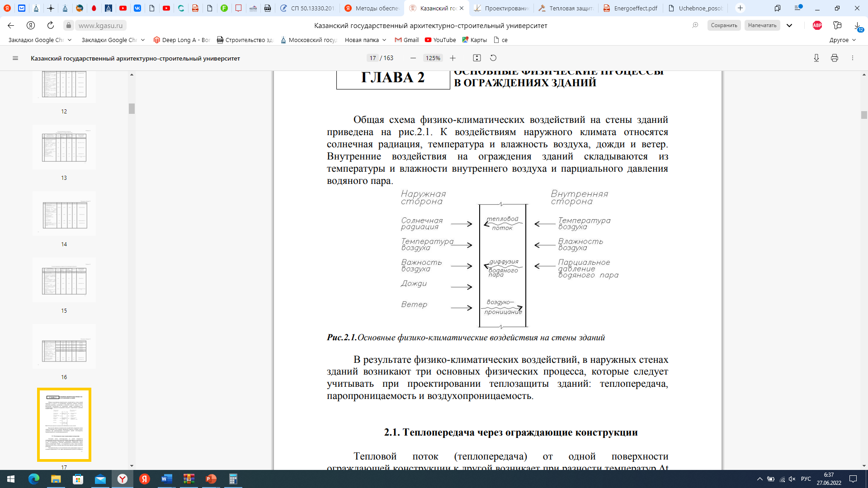Open PowerPoint from the taskbar
Viewport: 868px width, 488px height.
coord(211,479)
